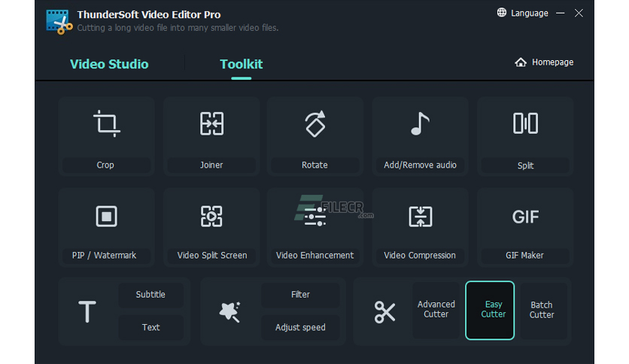Click the Video Split Screen label
The width and height of the screenshot is (629, 364).
(x=211, y=256)
